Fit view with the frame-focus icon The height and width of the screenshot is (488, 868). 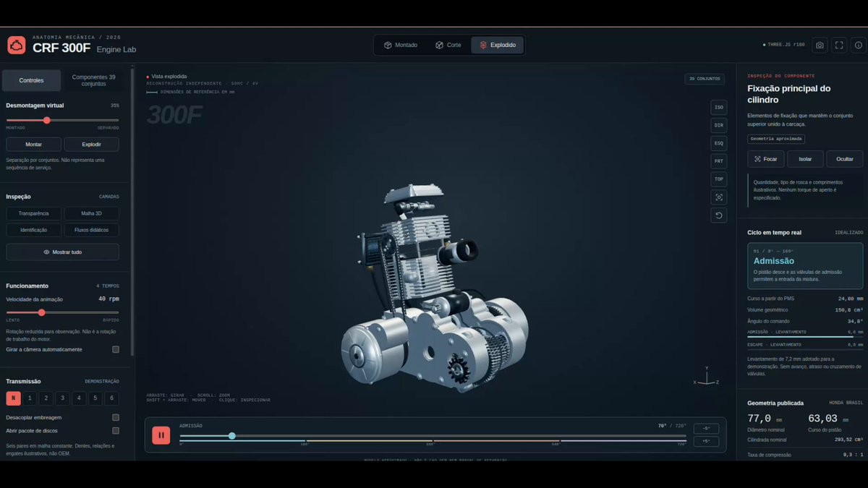click(x=718, y=197)
